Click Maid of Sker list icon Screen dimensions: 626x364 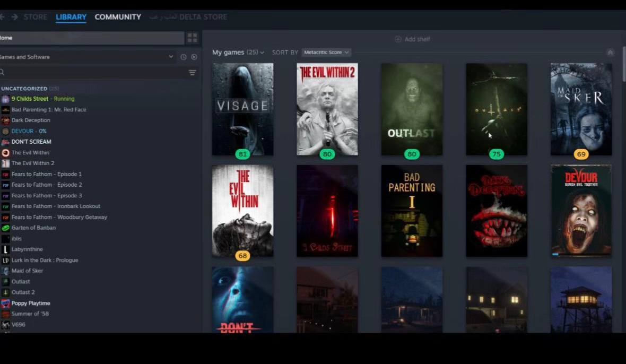pos(5,271)
